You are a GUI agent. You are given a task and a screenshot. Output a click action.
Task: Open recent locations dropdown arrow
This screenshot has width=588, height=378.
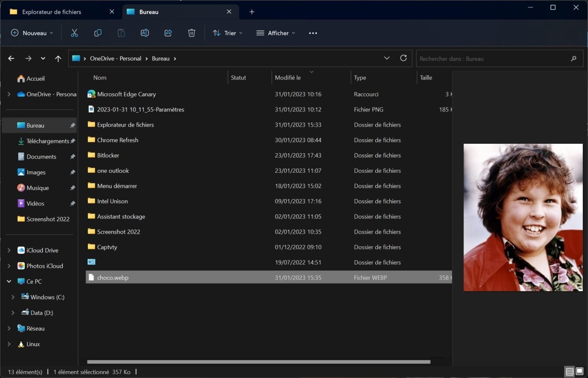[43, 58]
